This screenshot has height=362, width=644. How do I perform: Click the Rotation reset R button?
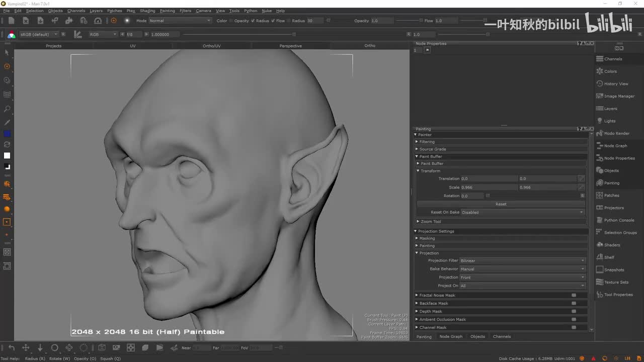point(582,196)
